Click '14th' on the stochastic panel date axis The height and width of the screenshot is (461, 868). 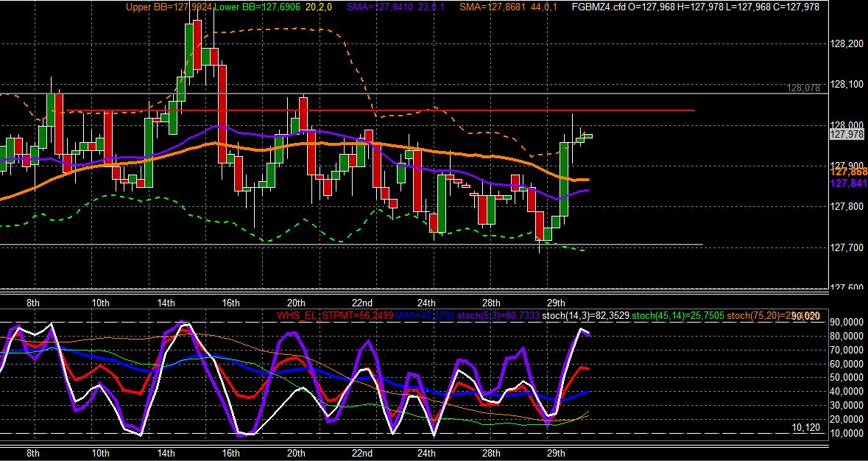coord(166,453)
